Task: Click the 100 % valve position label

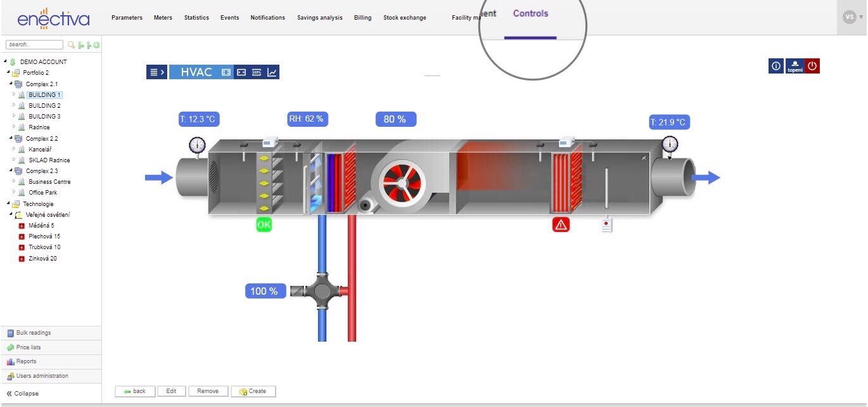Action: pyautogui.click(x=264, y=291)
